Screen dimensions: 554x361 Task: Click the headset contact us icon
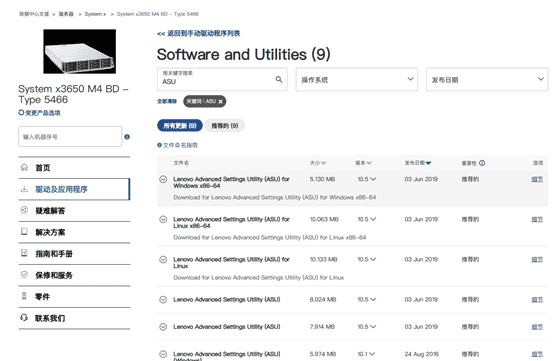click(x=24, y=318)
